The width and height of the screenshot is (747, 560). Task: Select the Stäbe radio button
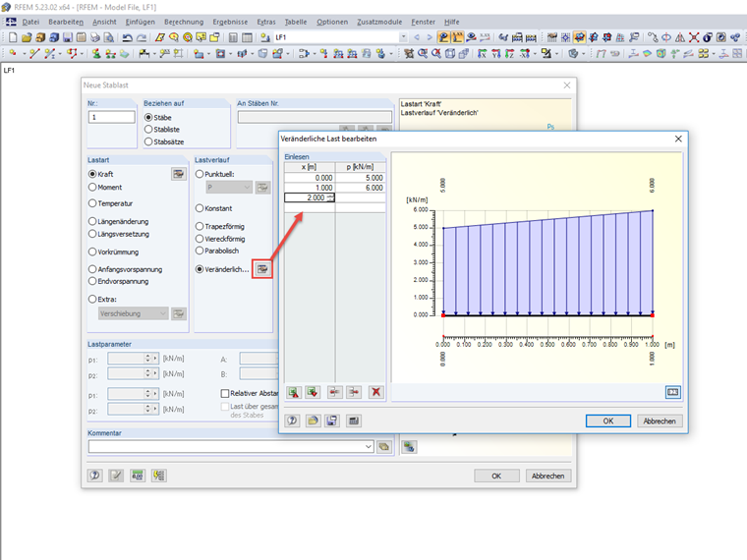(x=148, y=117)
